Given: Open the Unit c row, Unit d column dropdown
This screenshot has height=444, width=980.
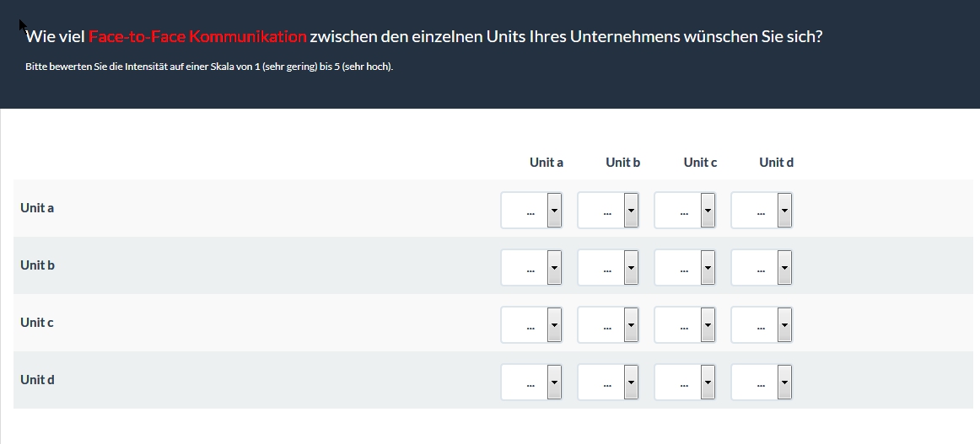Looking at the screenshot, I should (x=762, y=325).
